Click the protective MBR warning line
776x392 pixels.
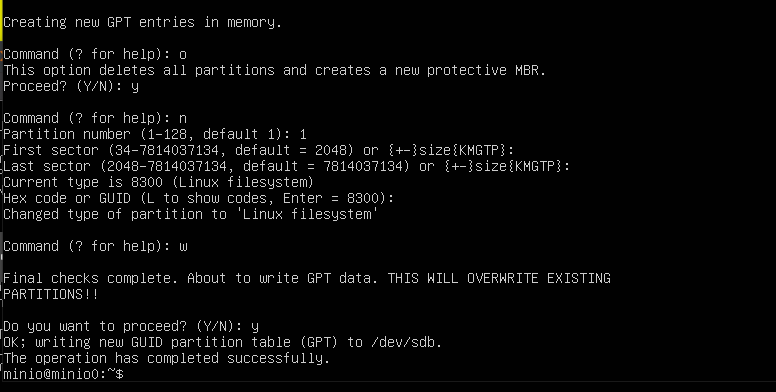274,70
